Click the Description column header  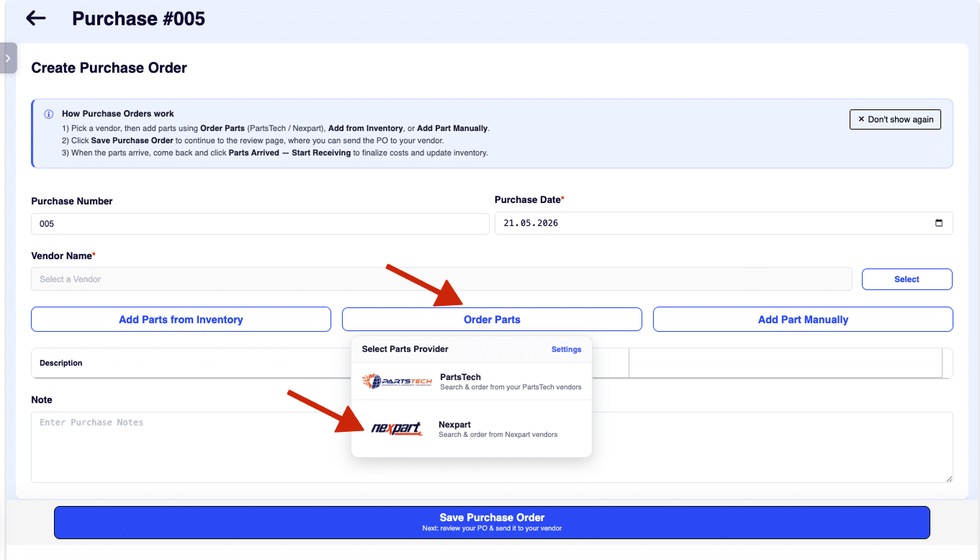61,363
